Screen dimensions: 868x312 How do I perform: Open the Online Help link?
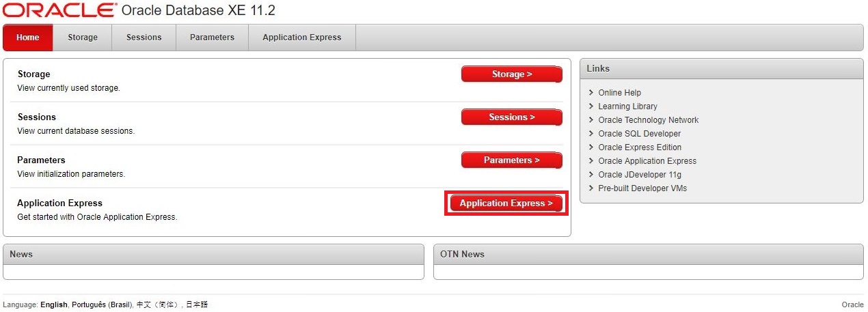click(619, 93)
